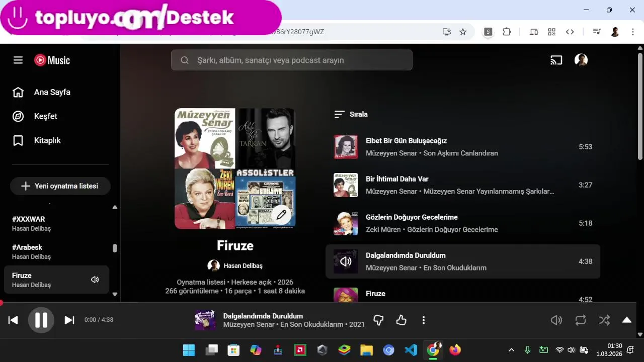Open #Arabesk playlist in sidebar
Viewport: 644px width, 362px height.
coord(56,251)
